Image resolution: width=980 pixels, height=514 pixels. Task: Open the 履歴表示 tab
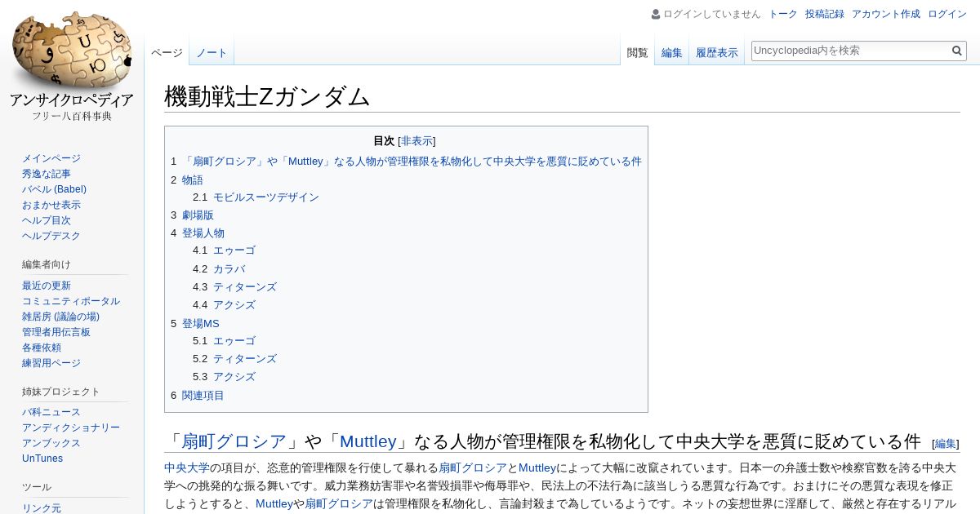coord(716,53)
